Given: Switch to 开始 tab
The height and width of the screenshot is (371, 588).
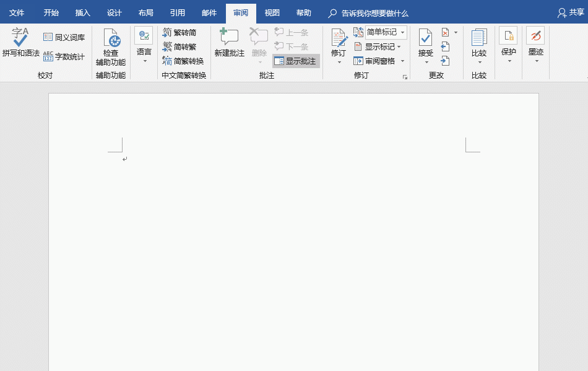Looking at the screenshot, I should pyautogui.click(x=51, y=13).
